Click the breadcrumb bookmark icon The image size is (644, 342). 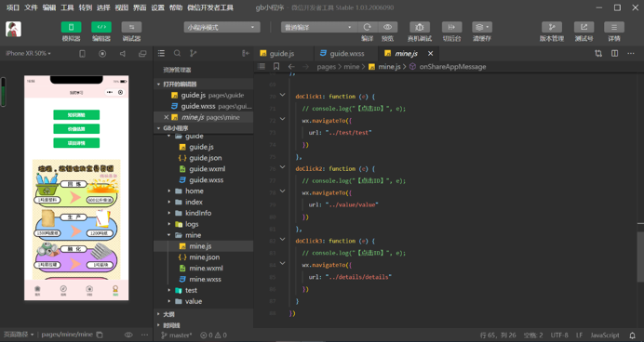click(276, 66)
